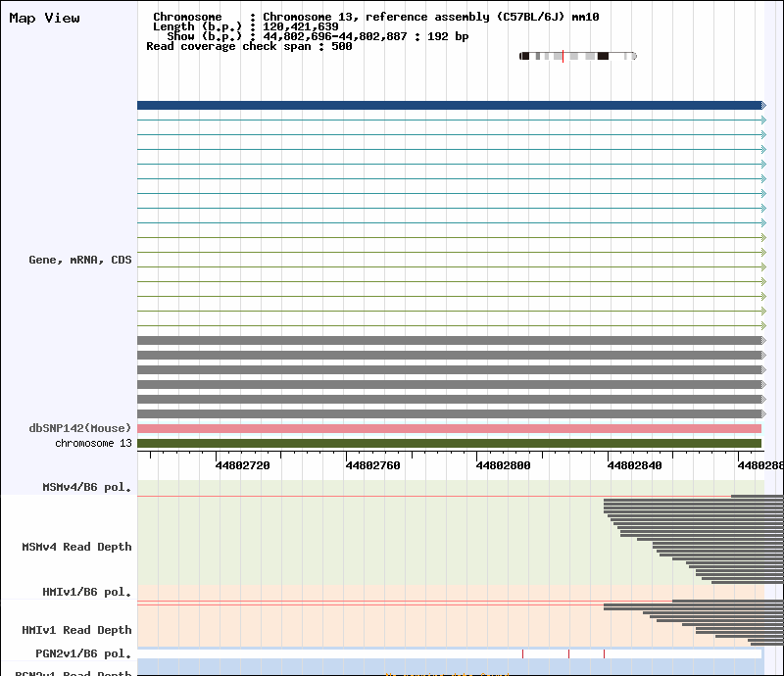This screenshot has height=676, width=784.
Task: Click the dbSNP142(Mouse) track label
Action: click(80, 428)
